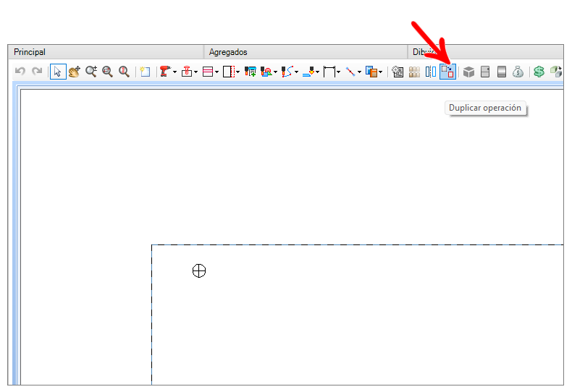This screenshot has height=392, width=572.
Task: Select the red pin-in-box hardware tool
Action: (x=186, y=72)
